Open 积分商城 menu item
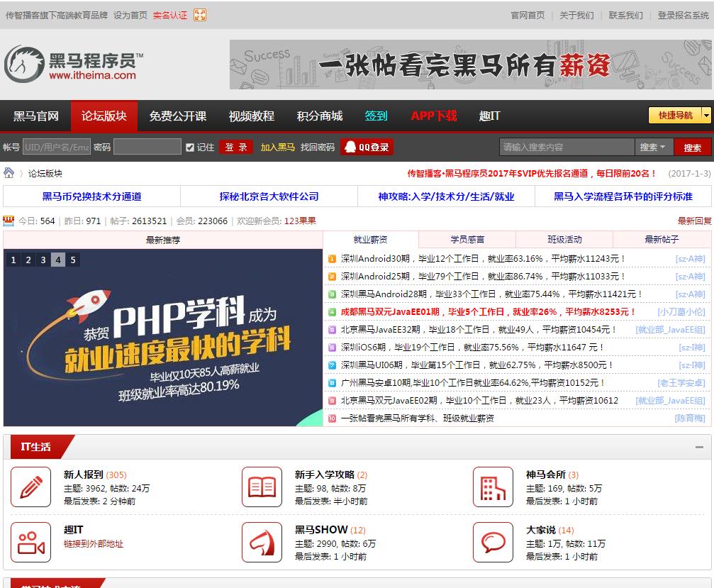Screen dimensions: 714x588 point(320,116)
